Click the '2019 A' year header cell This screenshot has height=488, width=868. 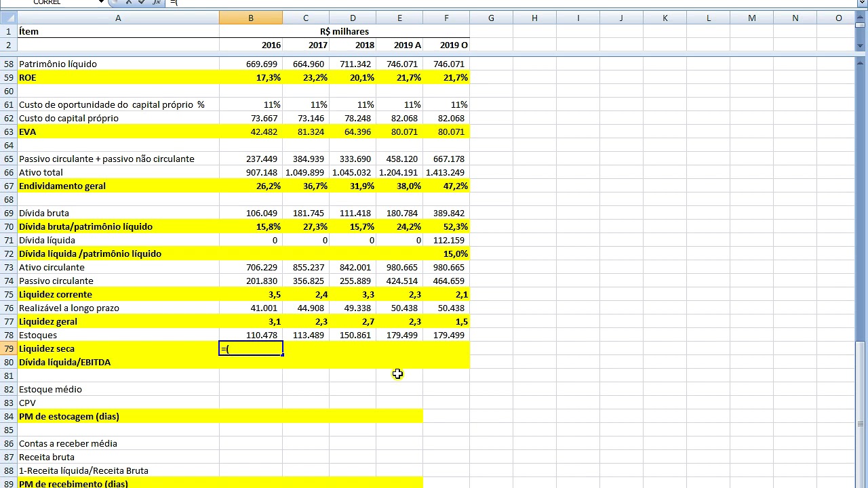[x=399, y=45]
